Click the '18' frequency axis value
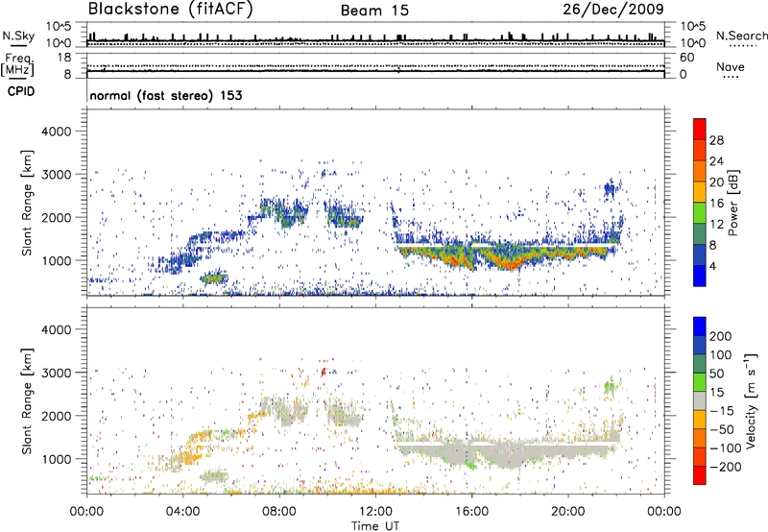Viewport: 768px width, 532px height. 64,58
